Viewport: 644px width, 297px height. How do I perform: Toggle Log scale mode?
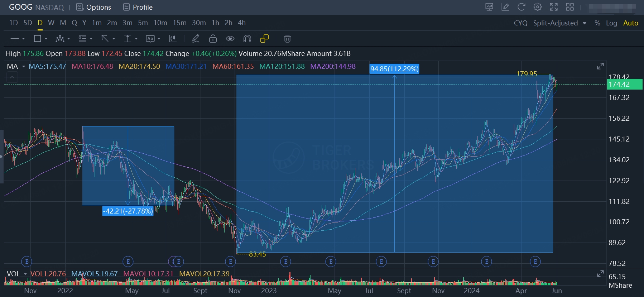tap(611, 23)
